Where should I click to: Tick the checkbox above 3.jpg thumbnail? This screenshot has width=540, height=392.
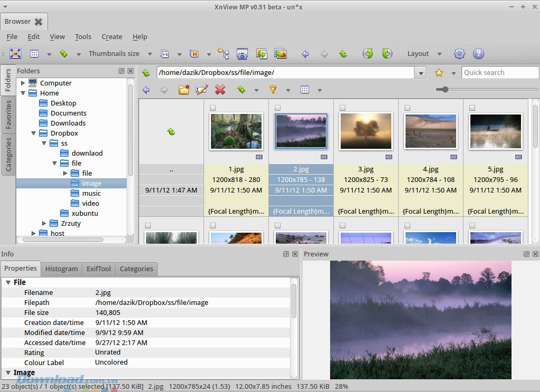pyautogui.click(x=342, y=108)
